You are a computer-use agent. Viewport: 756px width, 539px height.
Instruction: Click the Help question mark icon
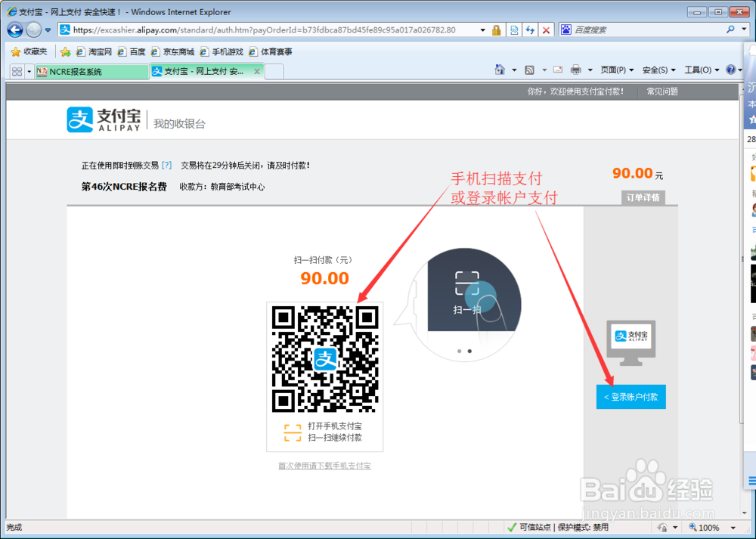(x=731, y=70)
